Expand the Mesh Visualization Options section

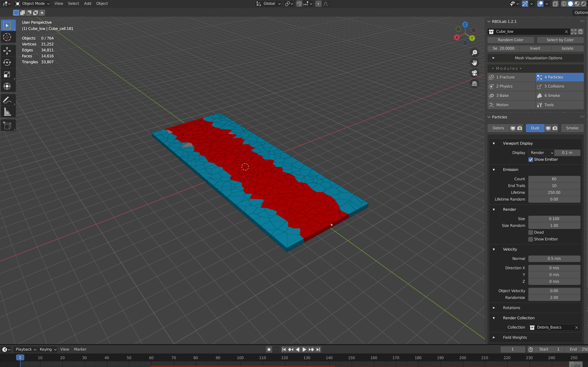(x=493, y=58)
